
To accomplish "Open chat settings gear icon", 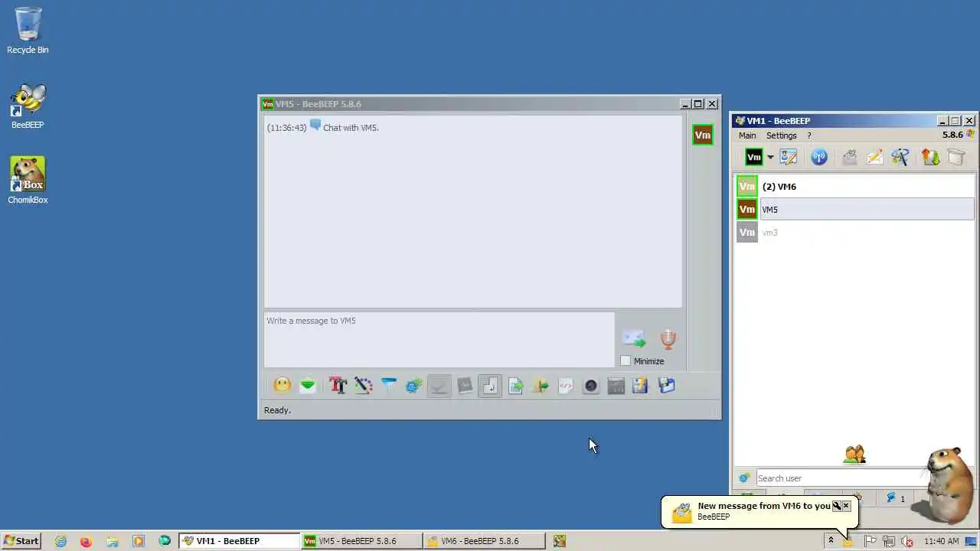I will [x=413, y=386].
